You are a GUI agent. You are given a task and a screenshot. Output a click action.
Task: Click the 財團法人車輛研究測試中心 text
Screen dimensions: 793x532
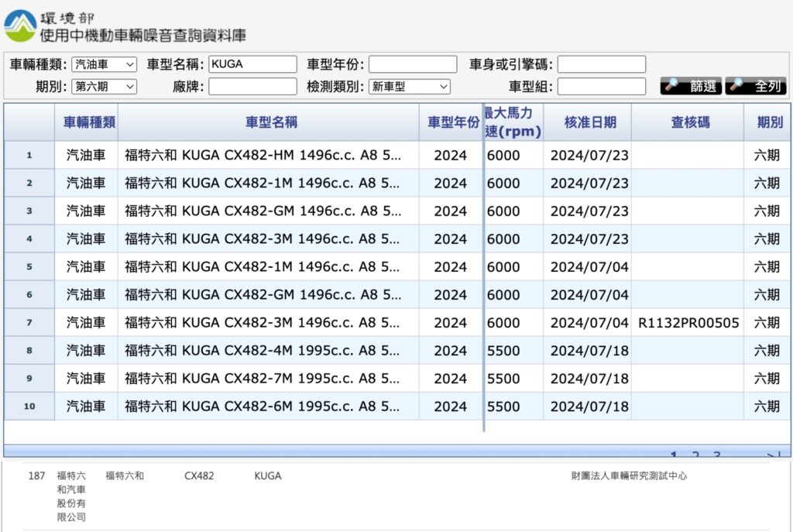629,476
